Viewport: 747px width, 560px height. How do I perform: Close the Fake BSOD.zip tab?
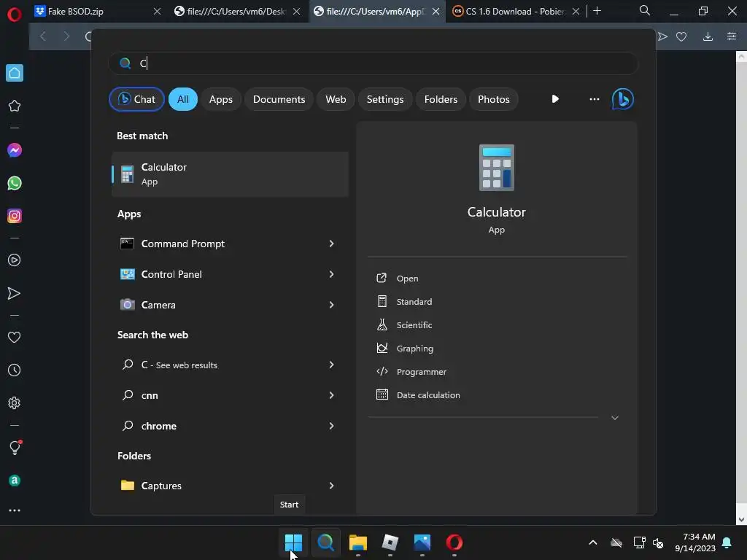(157, 12)
